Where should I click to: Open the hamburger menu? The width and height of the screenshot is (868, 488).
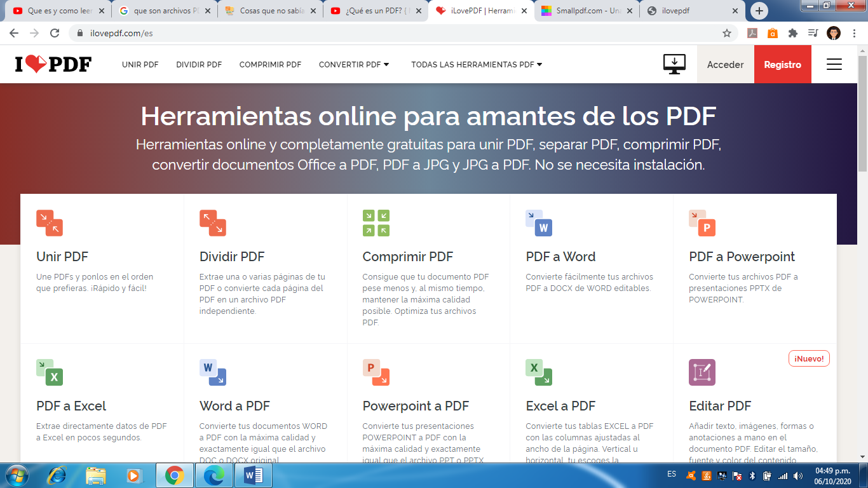click(x=834, y=64)
